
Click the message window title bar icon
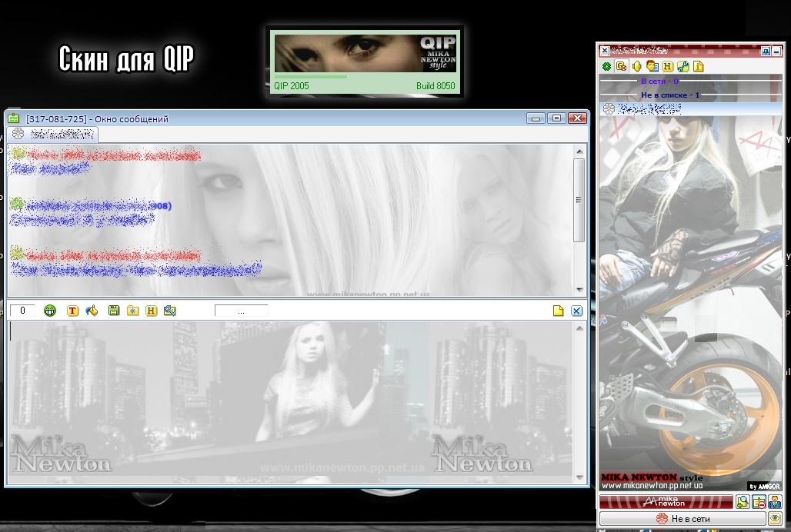[x=14, y=118]
